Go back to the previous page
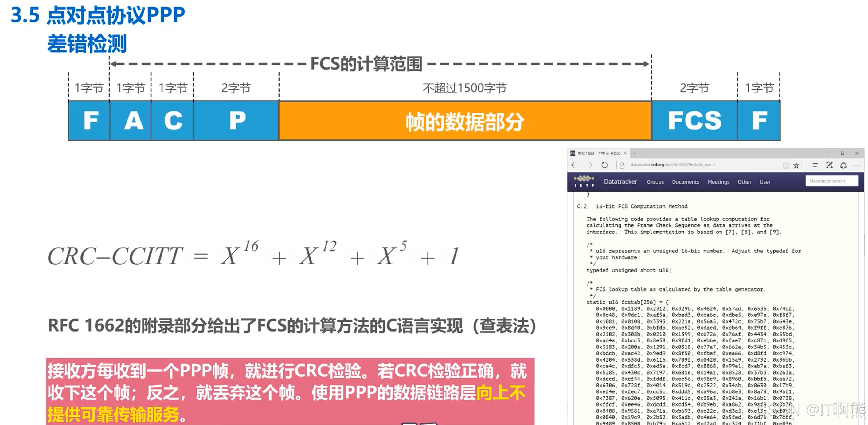Image resolution: width=868 pixels, height=425 pixels. click(573, 165)
